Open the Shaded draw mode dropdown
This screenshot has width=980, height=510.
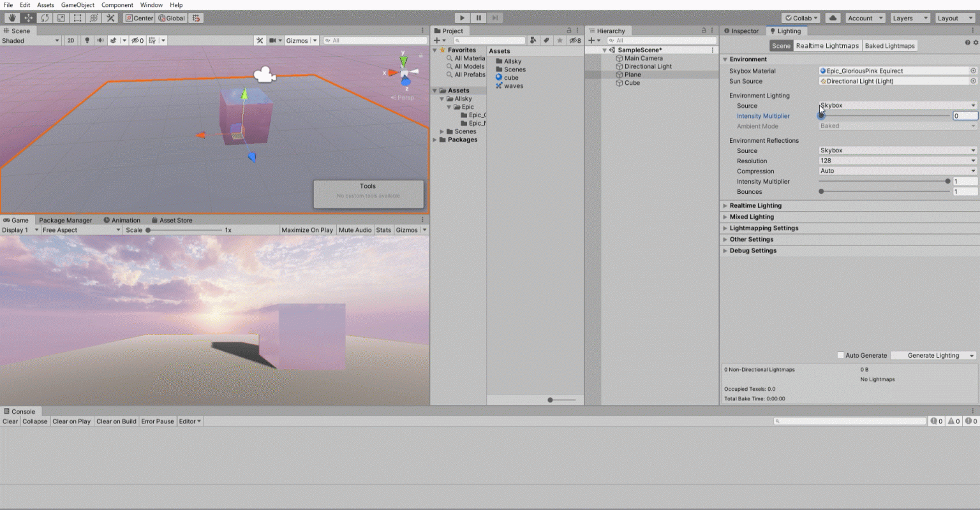pyautogui.click(x=29, y=40)
